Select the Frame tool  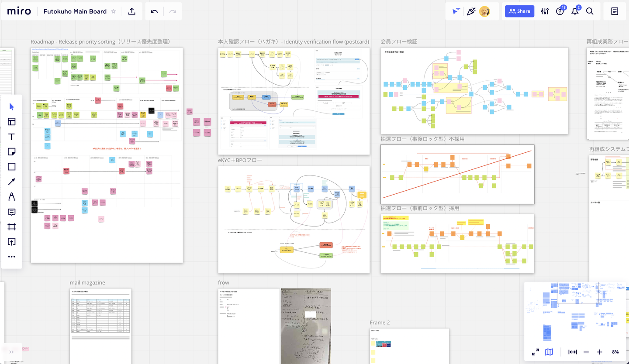tap(12, 227)
